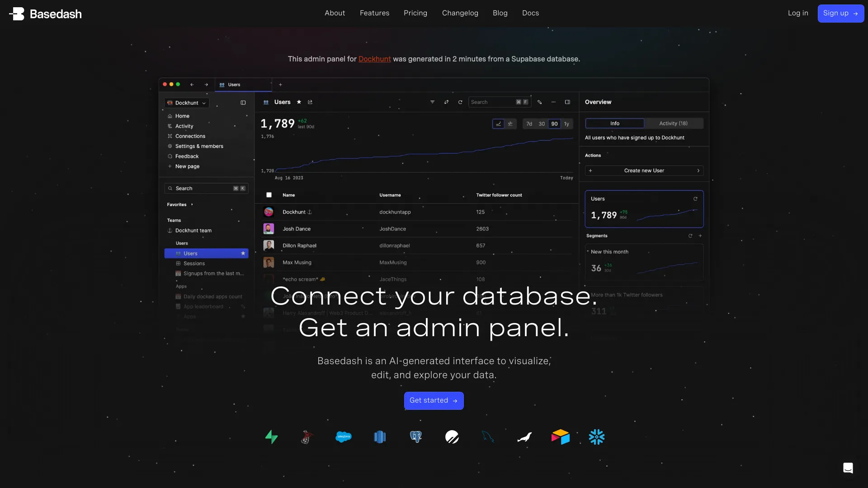Check the select-all checkbox in the table header
Screen dimensions: 868x488
pyautogui.click(x=269, y=195)
